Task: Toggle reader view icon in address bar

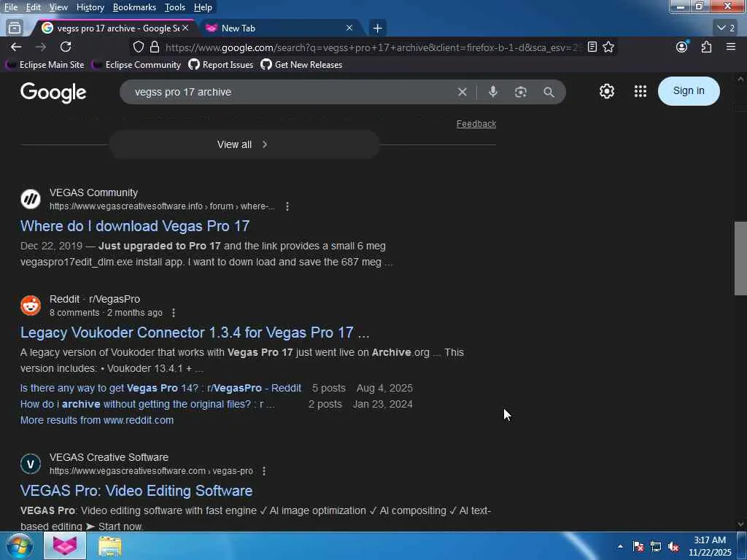Action: (x=592, y=47)
